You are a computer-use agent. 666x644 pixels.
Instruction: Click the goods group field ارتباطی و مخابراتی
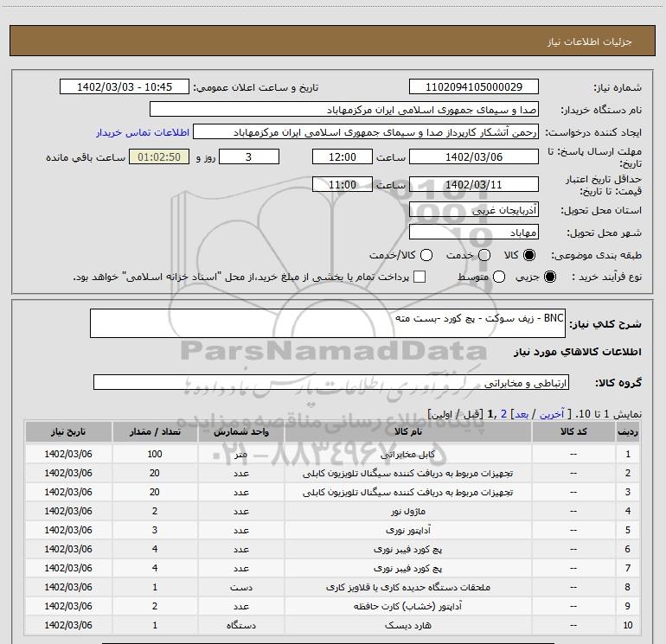[x=331, y=382]
